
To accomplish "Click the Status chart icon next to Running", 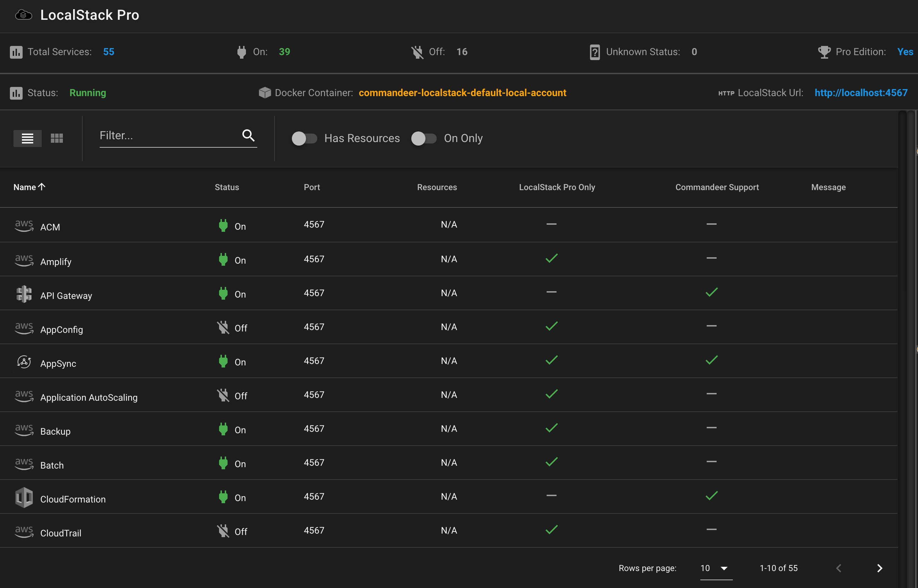I will [16, 93].
